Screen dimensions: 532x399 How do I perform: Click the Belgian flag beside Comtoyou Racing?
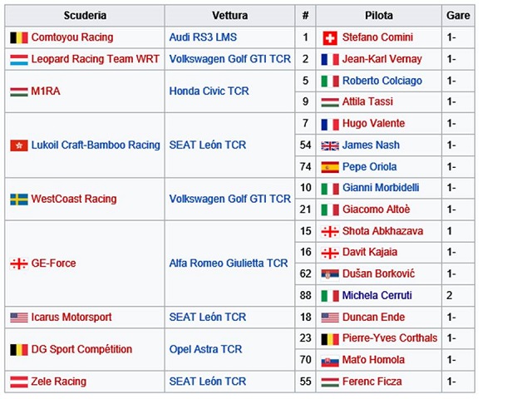coord(19,37)
